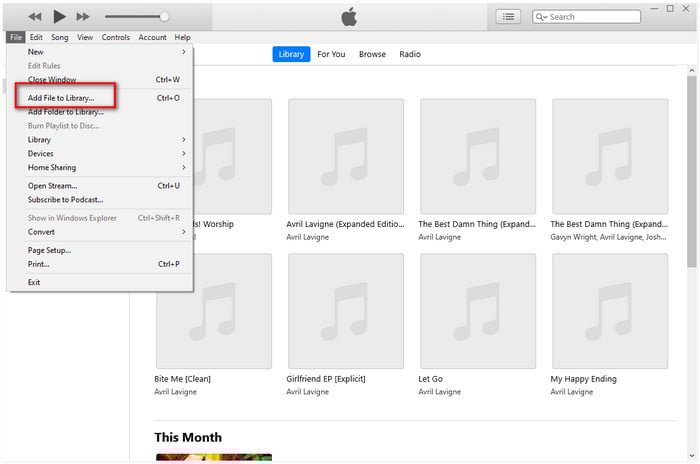This screenshot has width=700, height=464.
Task: Click the 'My Happy Ending' album title
Action: pos(583,379)
